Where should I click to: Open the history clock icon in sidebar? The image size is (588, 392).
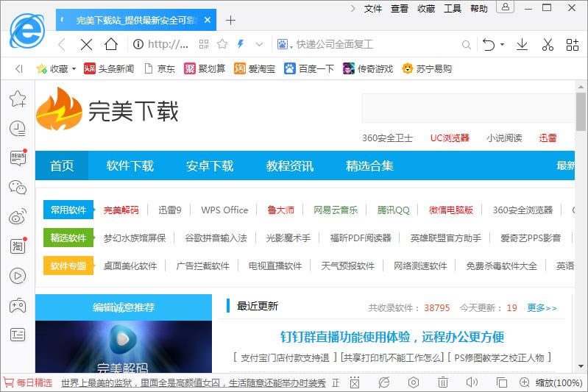coord(18,129)
